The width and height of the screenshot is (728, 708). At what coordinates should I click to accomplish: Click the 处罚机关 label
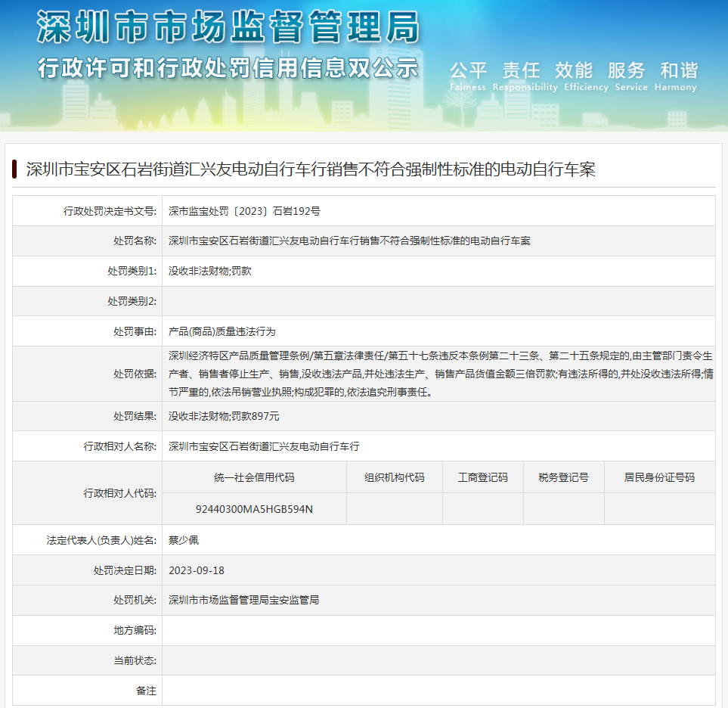point(135,600)
